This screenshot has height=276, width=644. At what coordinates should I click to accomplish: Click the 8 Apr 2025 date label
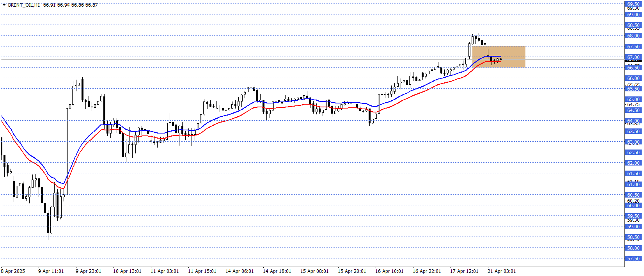13,271
